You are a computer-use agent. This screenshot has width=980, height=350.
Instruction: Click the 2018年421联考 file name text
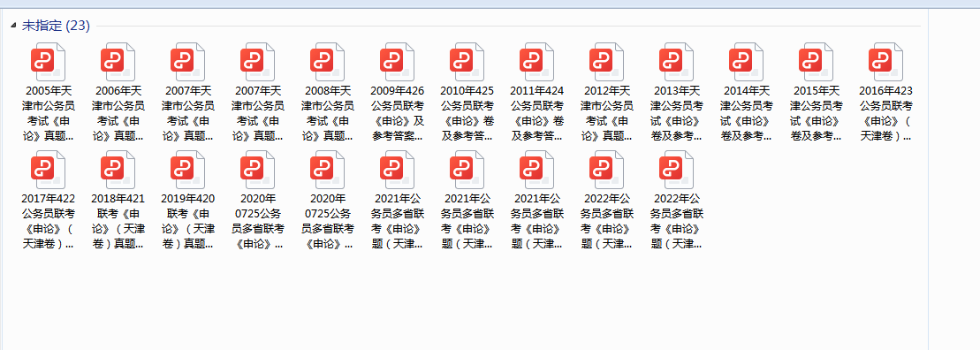tap(118, 221)
